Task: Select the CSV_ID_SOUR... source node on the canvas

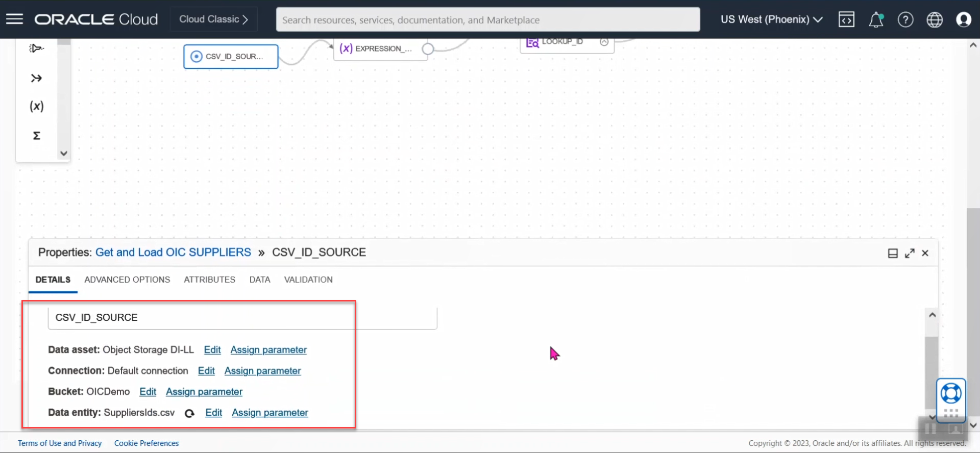Action: coord(231,56)
